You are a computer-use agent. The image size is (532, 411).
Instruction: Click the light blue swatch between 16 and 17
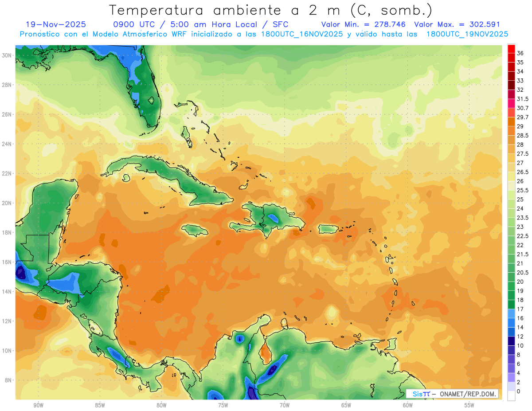pos(511,313)
